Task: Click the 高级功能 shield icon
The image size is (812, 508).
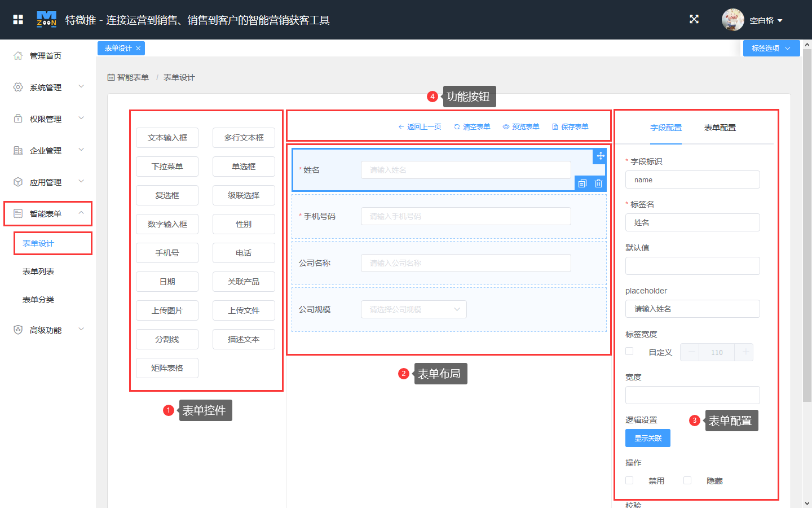Action: pyautogui.click(x=18, y=330)
